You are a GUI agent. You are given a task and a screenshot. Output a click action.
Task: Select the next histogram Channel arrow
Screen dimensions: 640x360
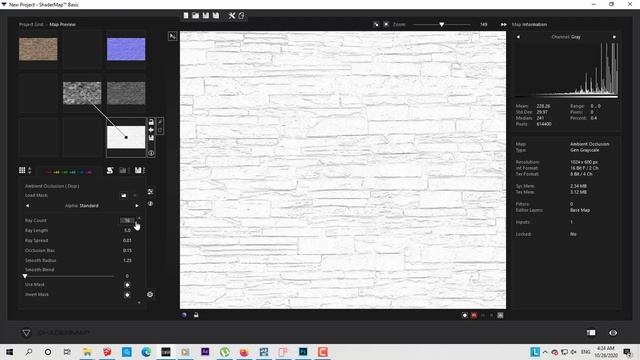[614, 37]
